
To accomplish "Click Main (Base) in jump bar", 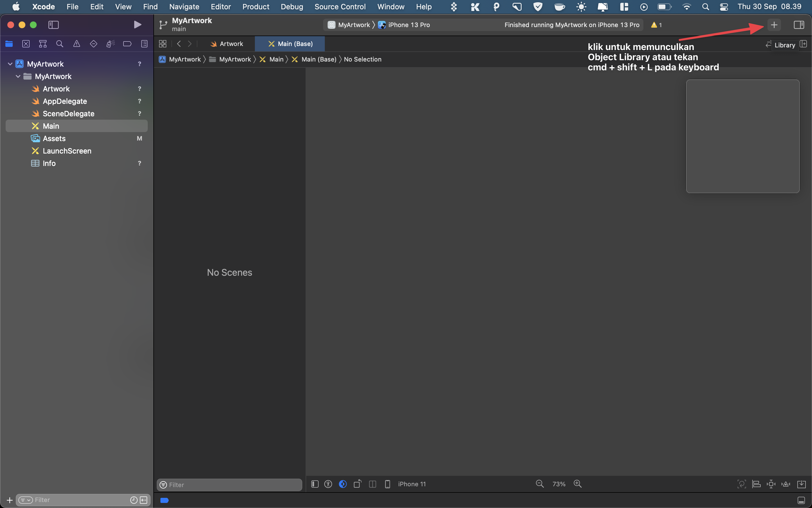I will [314, 60].
